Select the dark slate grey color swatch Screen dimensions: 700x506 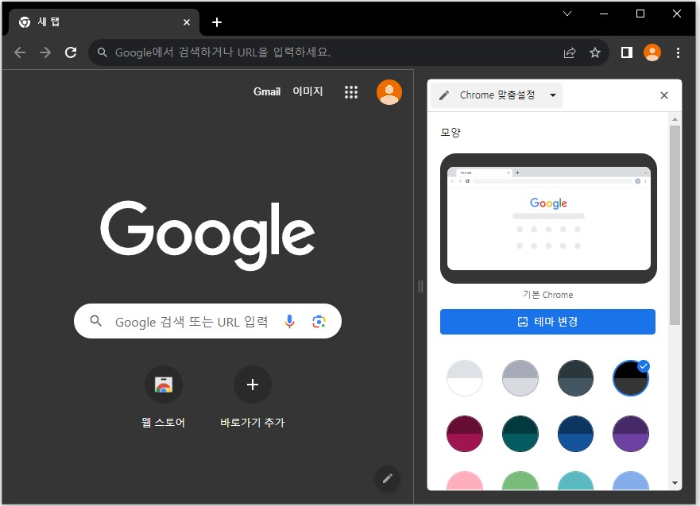point(575,378)
